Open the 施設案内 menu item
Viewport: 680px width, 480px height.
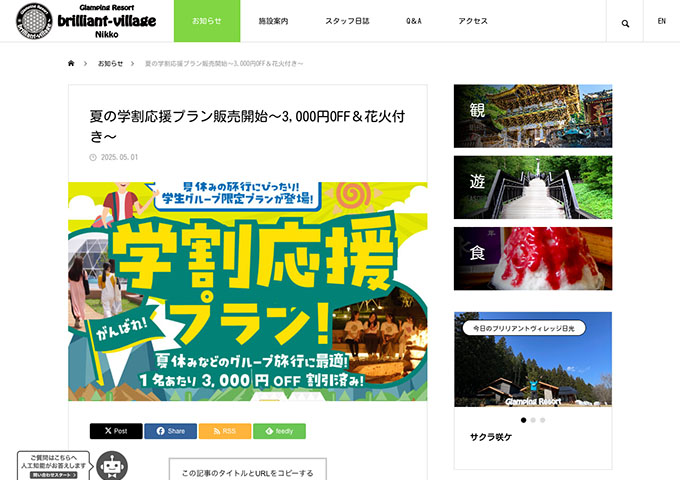(273, 21)
